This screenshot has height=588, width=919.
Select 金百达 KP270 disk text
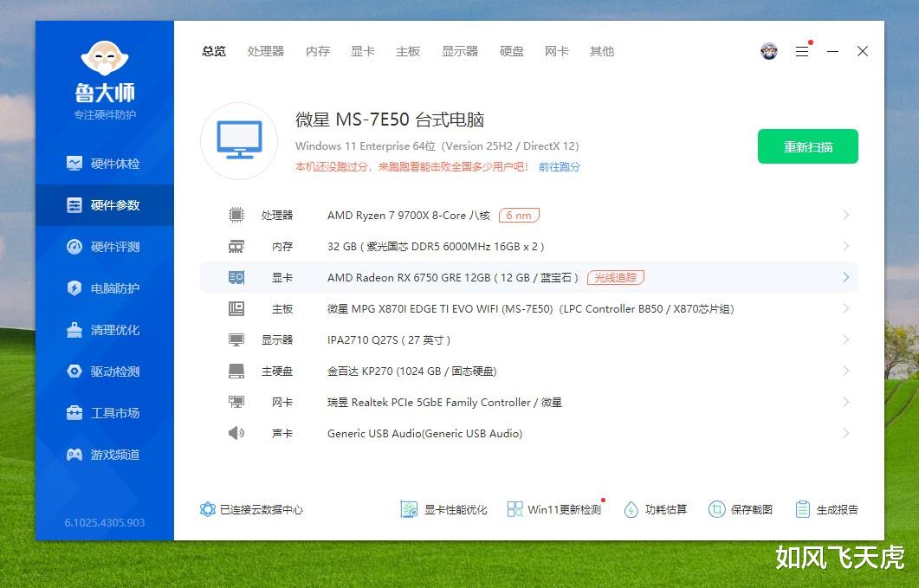tap(411, 372)
